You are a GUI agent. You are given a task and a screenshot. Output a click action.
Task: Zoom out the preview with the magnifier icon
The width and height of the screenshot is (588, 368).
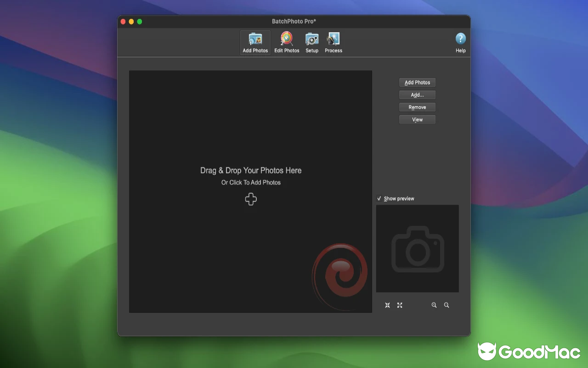pos(447,305)
